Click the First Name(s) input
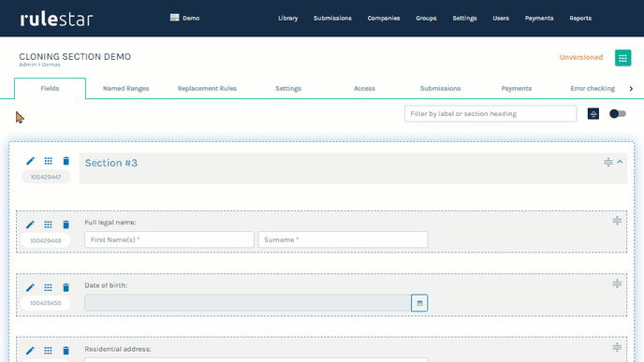 [x=169, y=239]
